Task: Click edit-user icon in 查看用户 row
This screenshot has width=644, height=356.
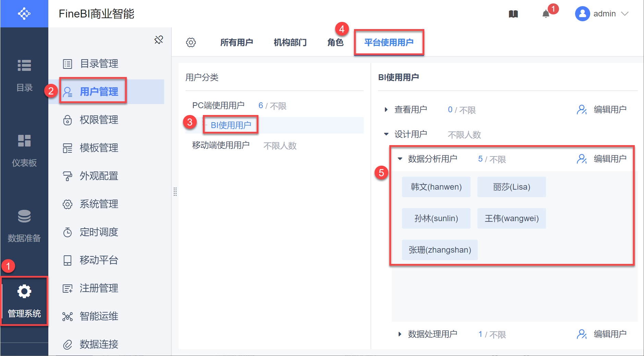Action: (x=582, y=110)
